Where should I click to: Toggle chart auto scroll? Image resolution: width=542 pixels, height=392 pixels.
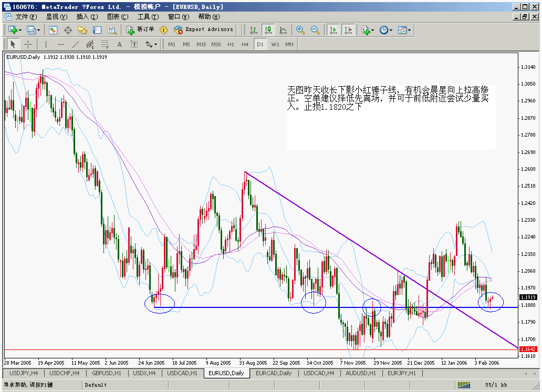coord(333,30)
